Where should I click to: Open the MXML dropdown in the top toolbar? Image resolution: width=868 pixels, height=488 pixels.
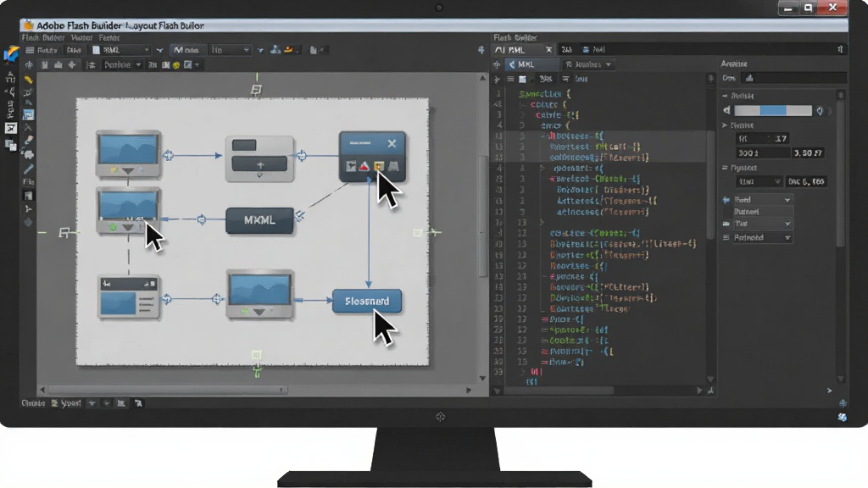[x=121, y=50]
